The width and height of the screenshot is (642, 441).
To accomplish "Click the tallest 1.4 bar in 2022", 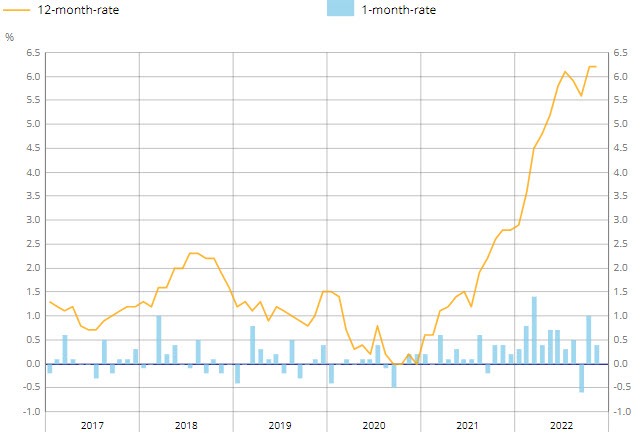I will tap(534, 330).
